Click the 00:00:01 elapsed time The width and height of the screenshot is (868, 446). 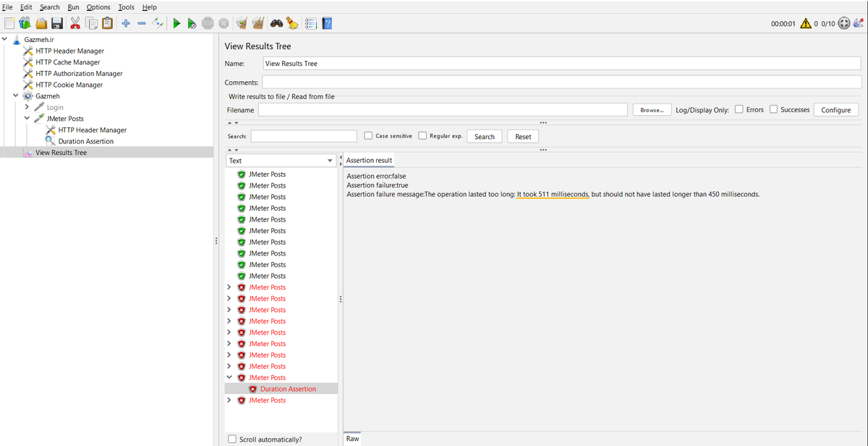point(783,24)
